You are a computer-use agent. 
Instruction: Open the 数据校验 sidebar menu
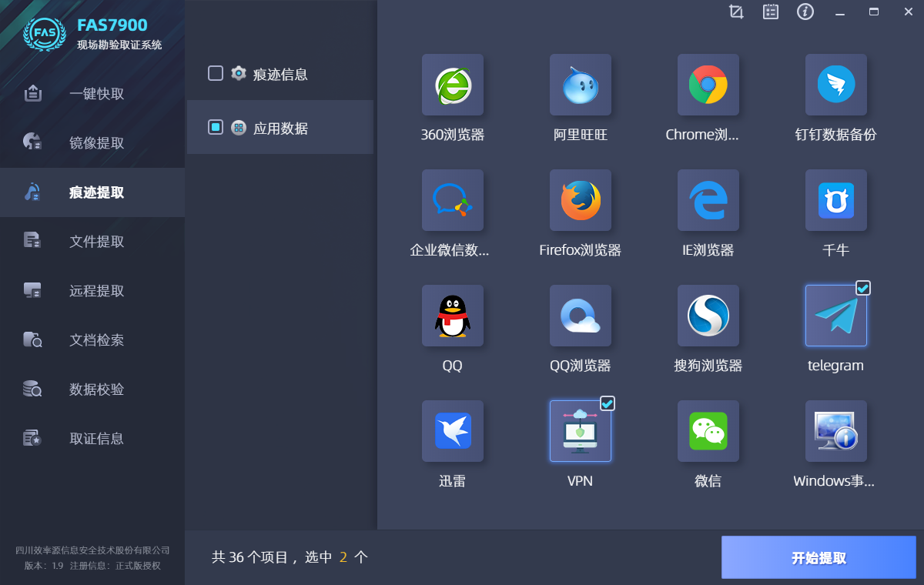92,389
